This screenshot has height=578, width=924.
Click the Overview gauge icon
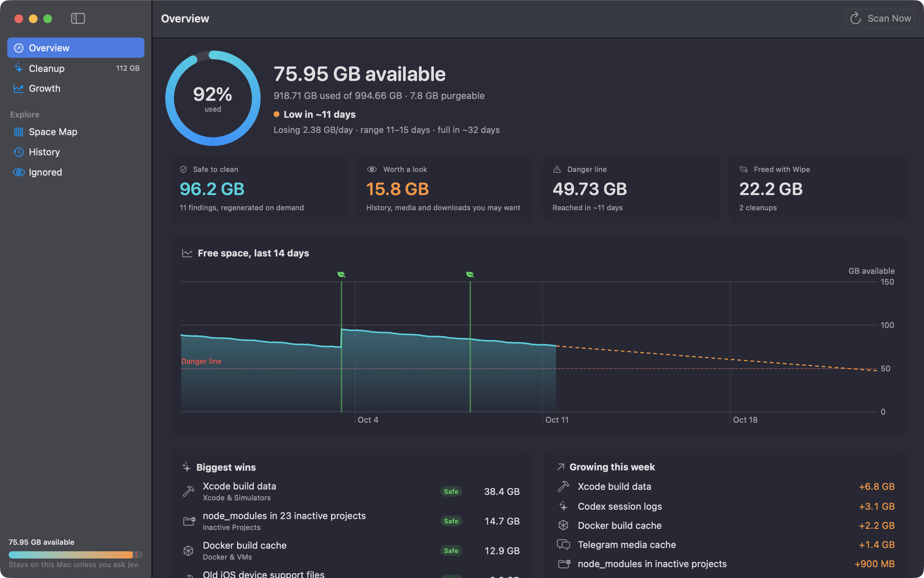pyautogui.click(x=18, y=48)
